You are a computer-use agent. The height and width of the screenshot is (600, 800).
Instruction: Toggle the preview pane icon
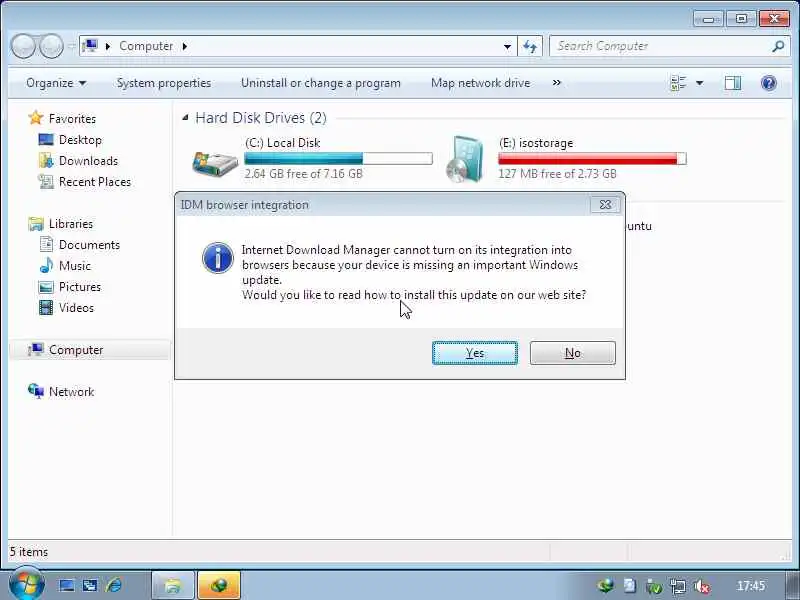point(733,83)
